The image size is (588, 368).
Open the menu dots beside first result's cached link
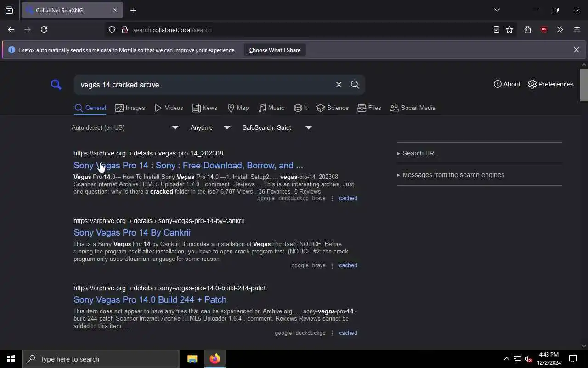(332, 198)
